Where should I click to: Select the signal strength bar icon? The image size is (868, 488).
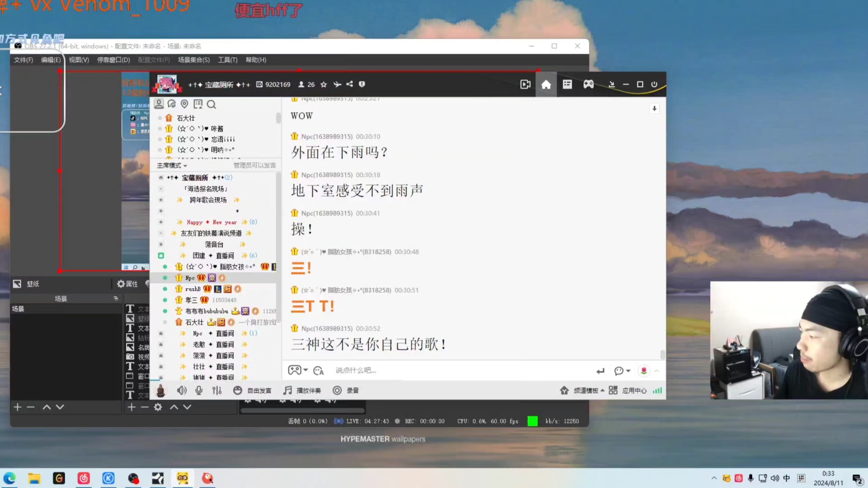point(657,390)
